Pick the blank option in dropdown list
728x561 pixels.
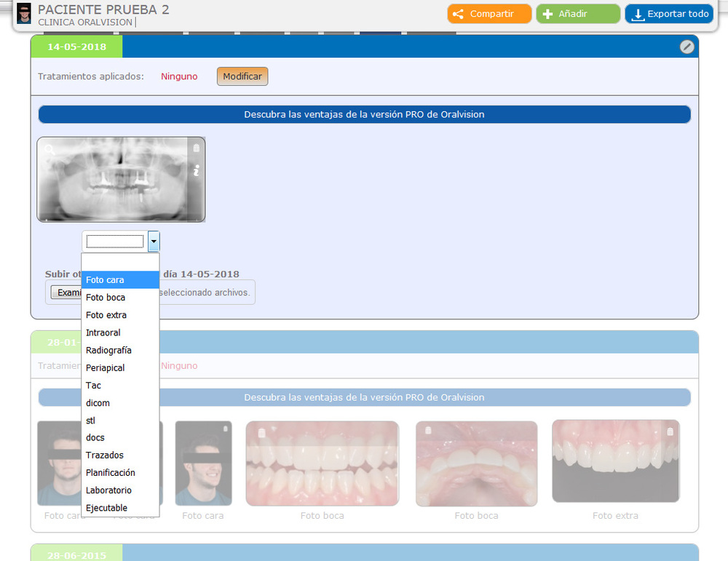coord(120,263)
